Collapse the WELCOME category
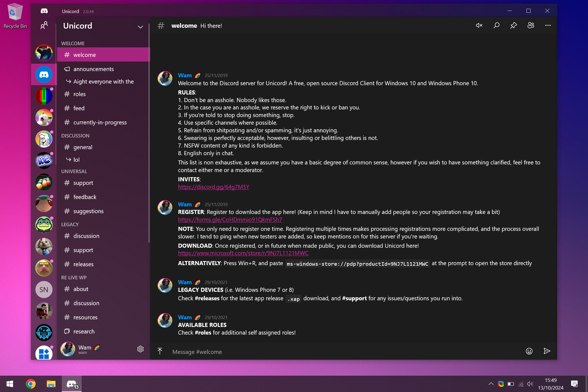 [73, 43]
